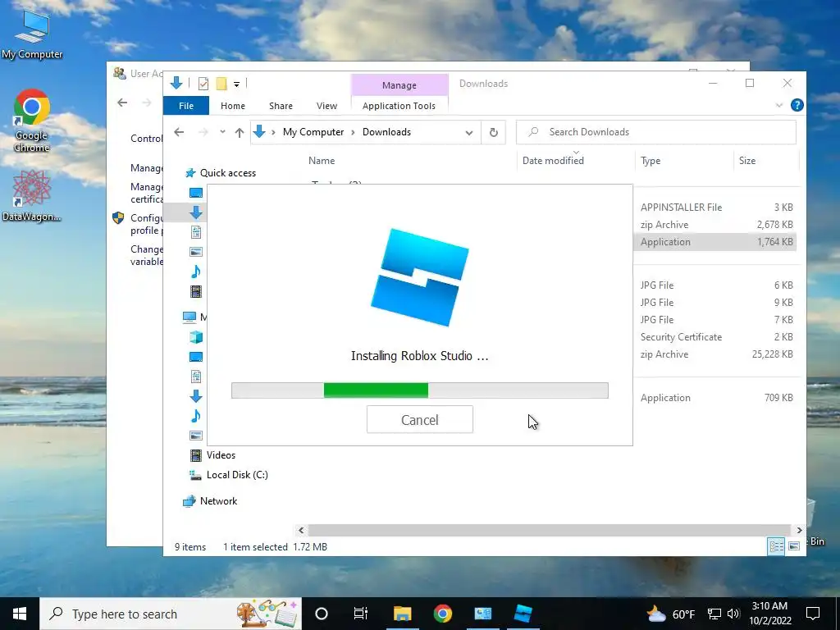Viewport: 840px width, 630px height.
Task: Open the recent locations dropdown arrow
Action: 222,132
